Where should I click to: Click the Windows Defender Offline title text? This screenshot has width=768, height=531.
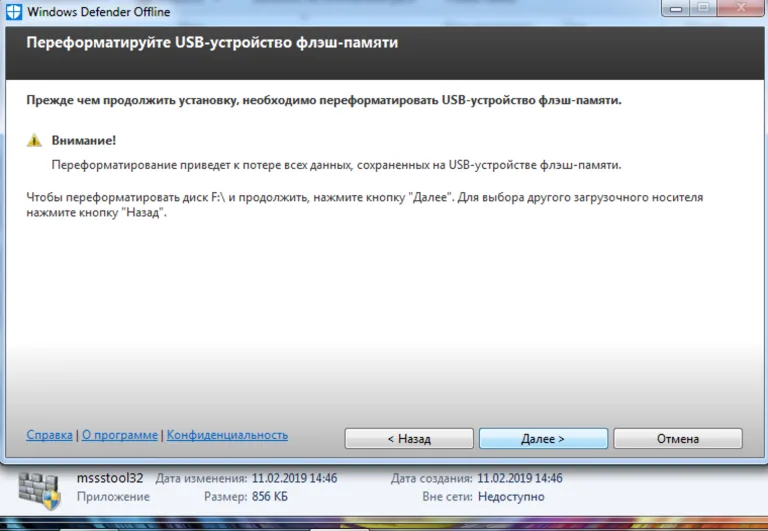[99, 12]
